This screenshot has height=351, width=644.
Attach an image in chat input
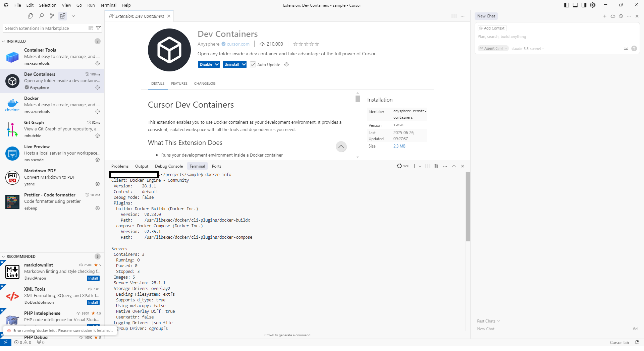point(626,49)
